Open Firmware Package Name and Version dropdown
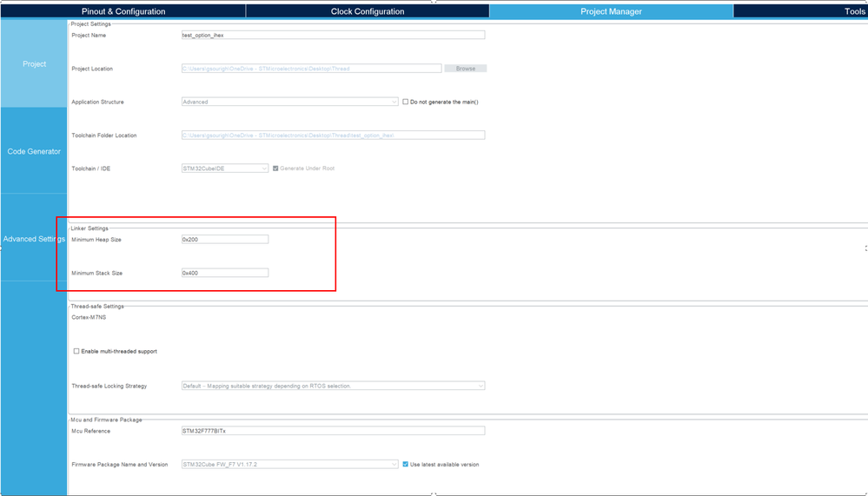This screenshot has height=496, width=868. tap(289, 465)
